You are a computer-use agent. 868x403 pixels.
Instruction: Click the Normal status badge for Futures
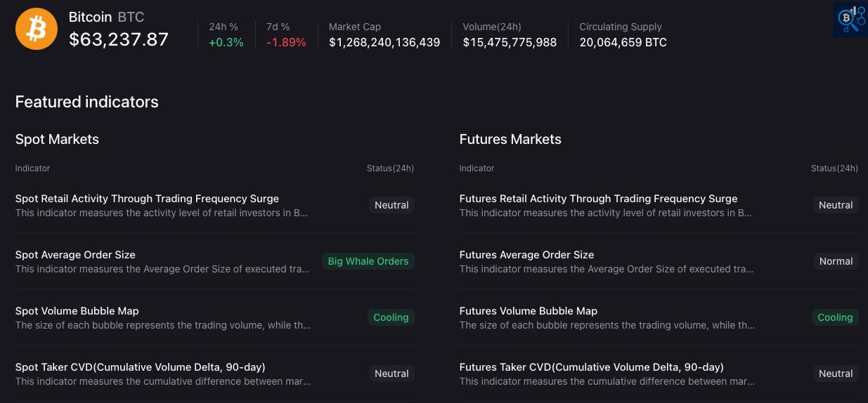coord(836,261)
